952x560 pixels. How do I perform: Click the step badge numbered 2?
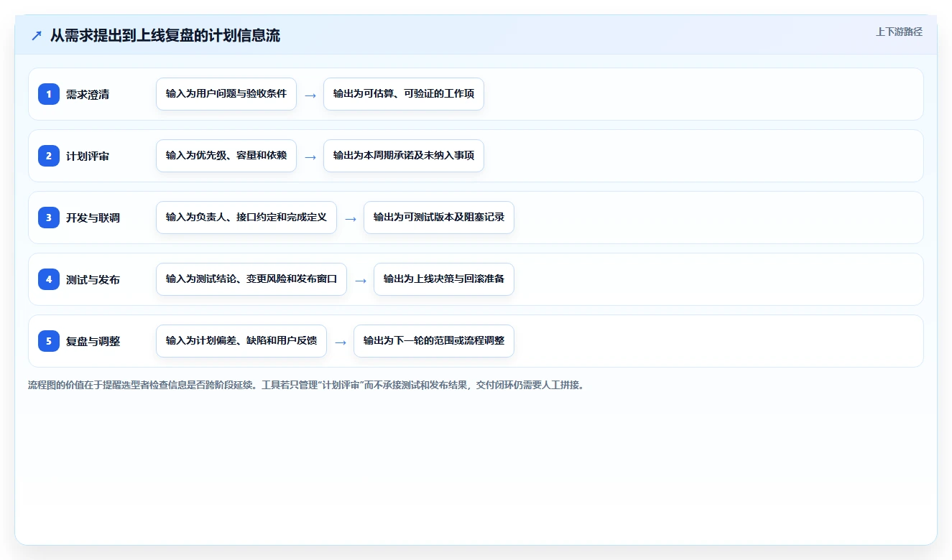(49, 156)
